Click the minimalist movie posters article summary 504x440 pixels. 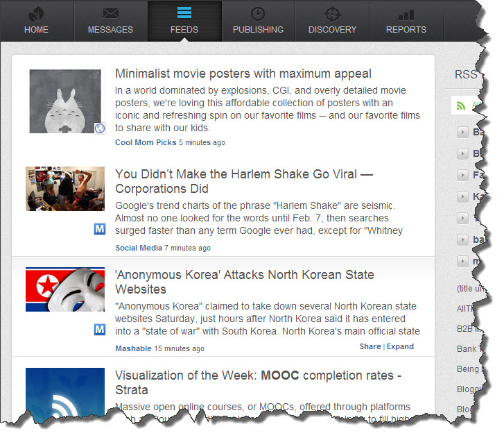[268, 109]
